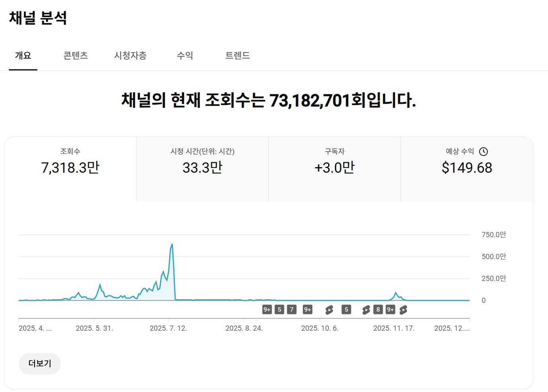Go to the 수익 tab
This screenshot has width=548, height=392.
click(185, 56)
